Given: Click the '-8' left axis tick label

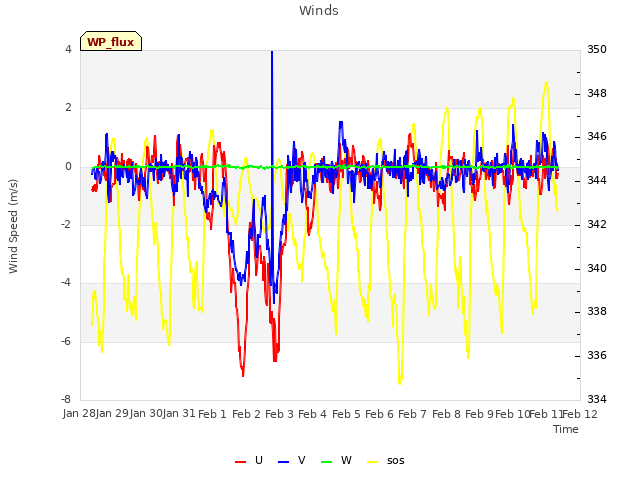Looking at the screenshot, I should pos(66,399).
